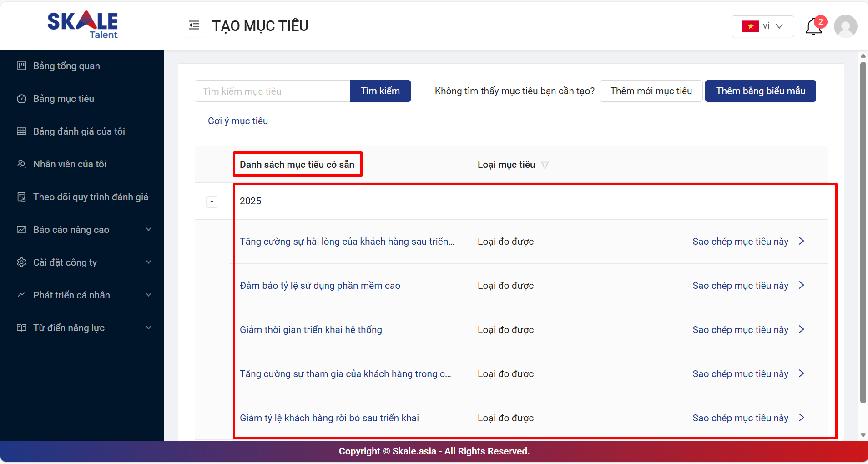Open the user avatar profile
The image size is (868, 464).
845,26
